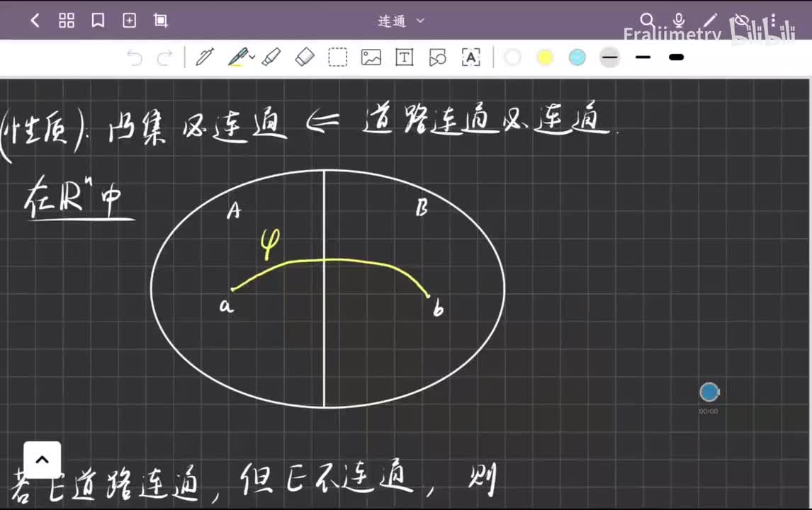
Task: Choose the dashed rectangle selection tool
Action: point(338,57)
